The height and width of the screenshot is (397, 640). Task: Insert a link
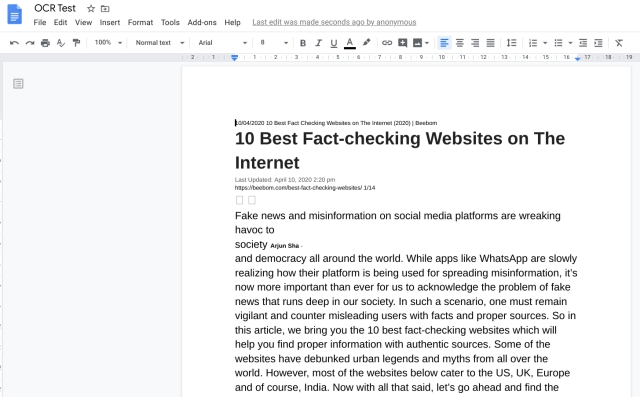(x=387, y=42)
